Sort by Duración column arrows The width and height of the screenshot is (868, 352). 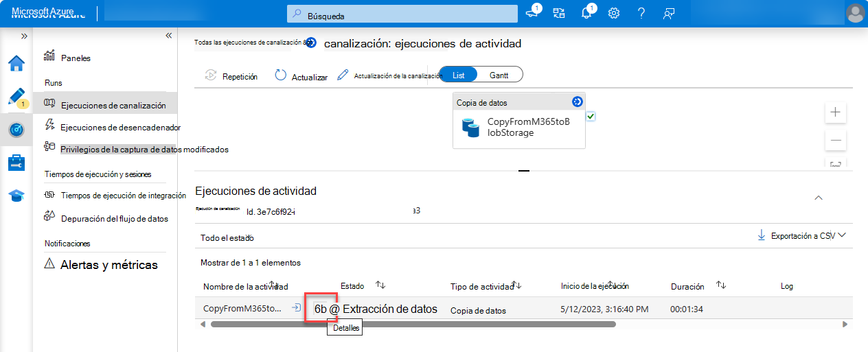(x=721, y=285)
